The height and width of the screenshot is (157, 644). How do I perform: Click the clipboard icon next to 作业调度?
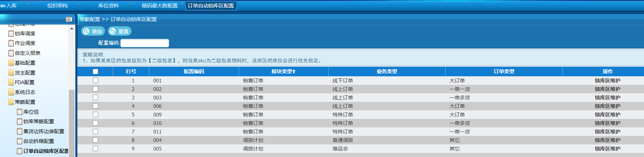click(11, 43)
